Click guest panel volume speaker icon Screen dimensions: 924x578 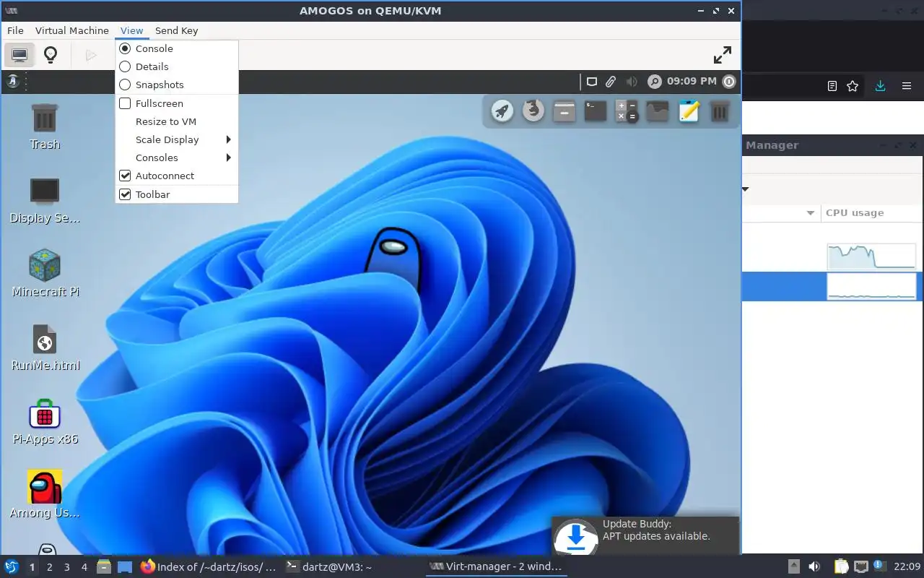pos(632,82)
